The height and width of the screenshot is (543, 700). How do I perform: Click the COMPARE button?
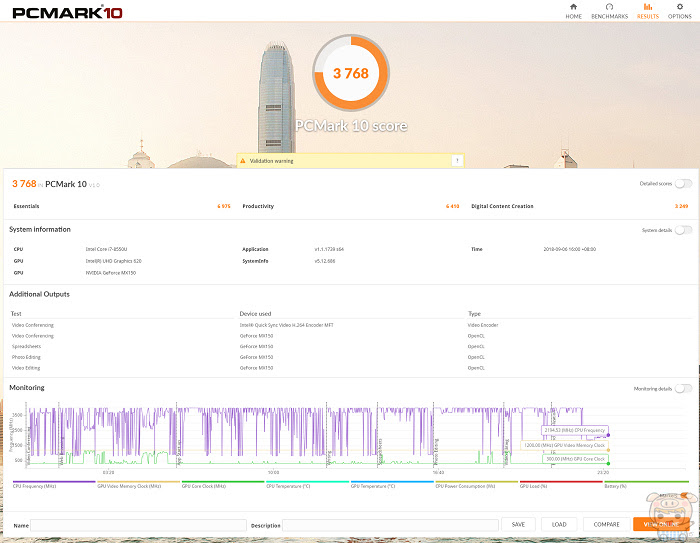coord(606,524)
